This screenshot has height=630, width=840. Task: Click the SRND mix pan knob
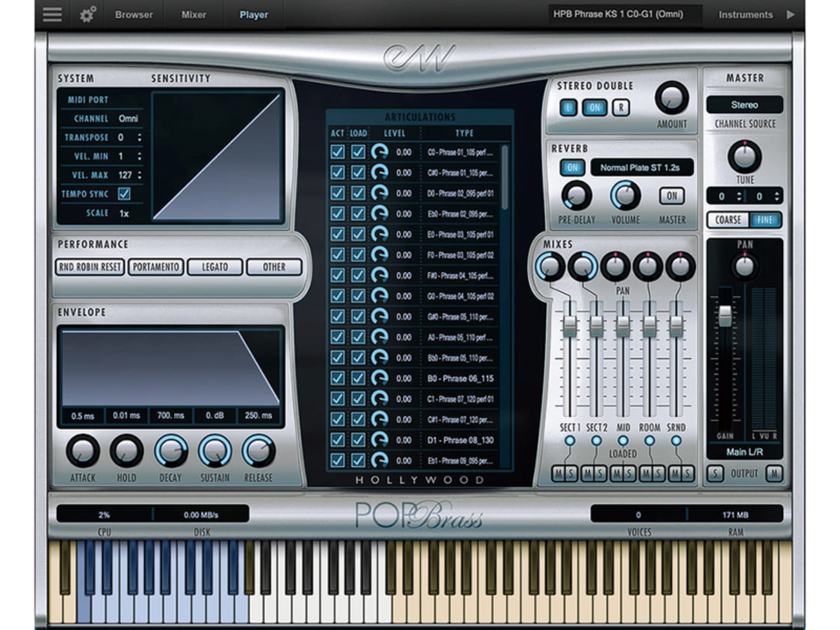tap(680, 266)
